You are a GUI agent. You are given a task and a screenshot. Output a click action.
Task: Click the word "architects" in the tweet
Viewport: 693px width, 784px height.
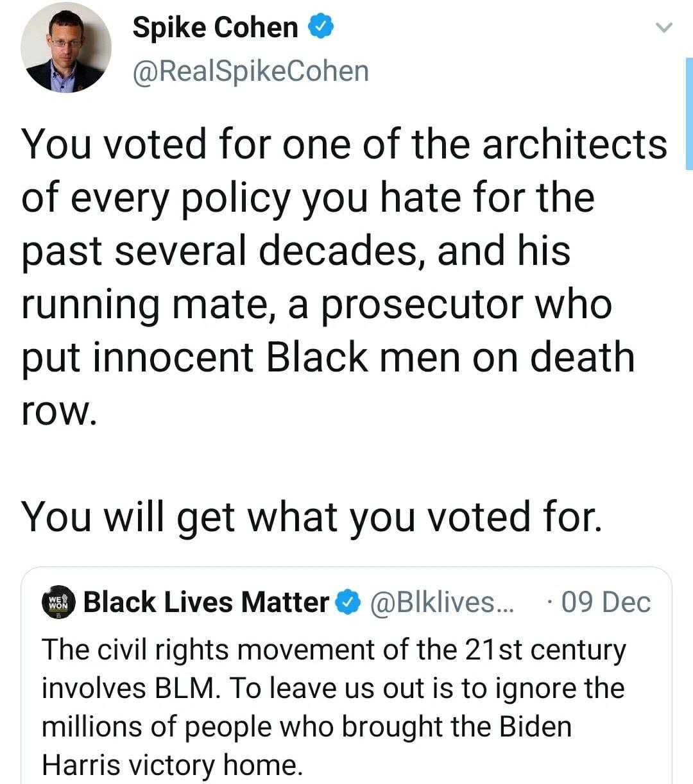[x=574, y=144]
